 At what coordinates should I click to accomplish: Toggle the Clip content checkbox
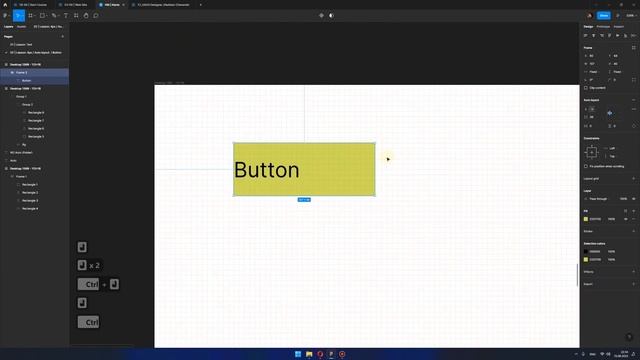tap(586, 88)
